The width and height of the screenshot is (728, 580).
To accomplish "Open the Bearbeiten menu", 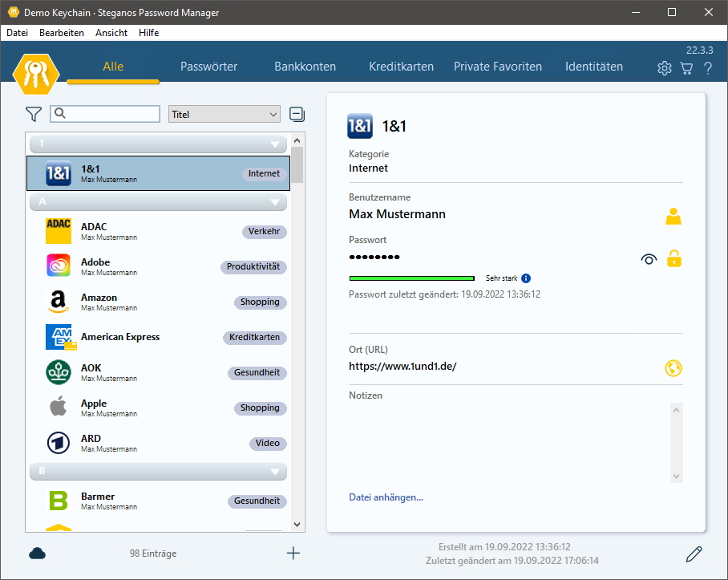I will click(x=62, y=33).
